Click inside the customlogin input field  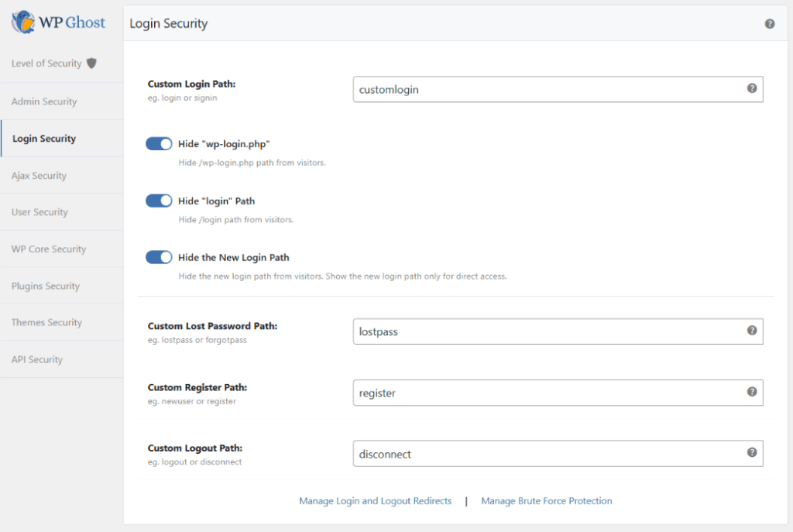[542, 89]
